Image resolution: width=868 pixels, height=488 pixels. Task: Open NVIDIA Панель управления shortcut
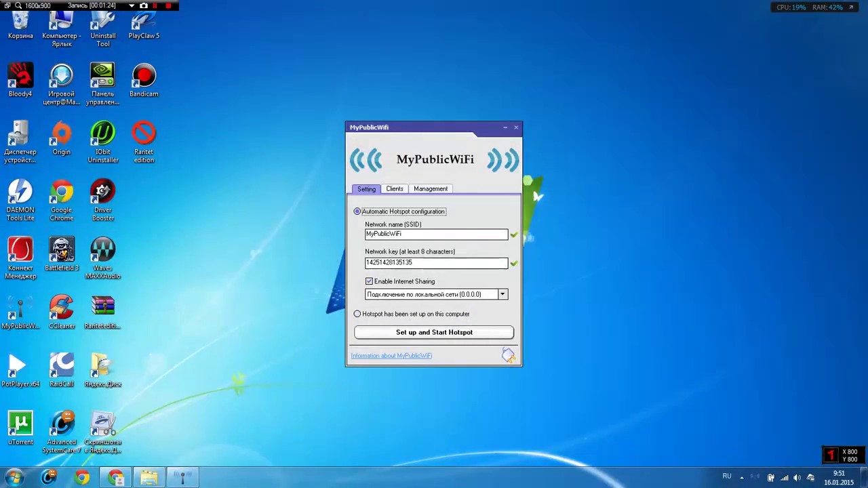[x=103, y=84]
